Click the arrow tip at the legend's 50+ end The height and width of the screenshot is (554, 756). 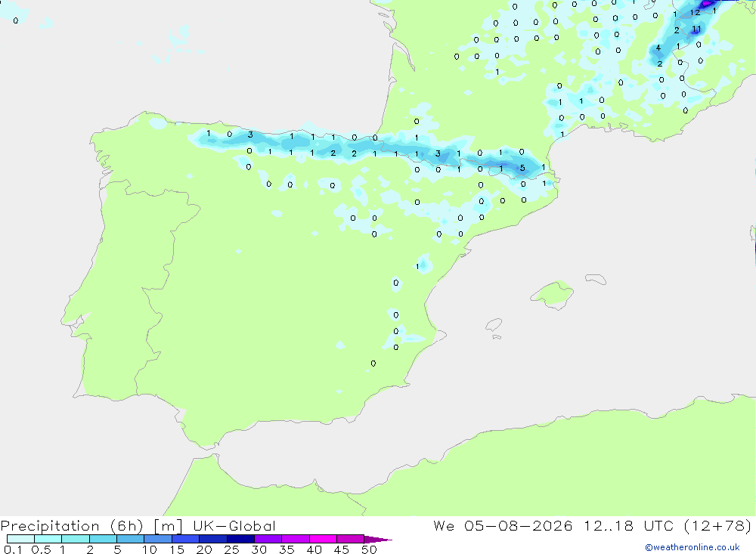378,540
